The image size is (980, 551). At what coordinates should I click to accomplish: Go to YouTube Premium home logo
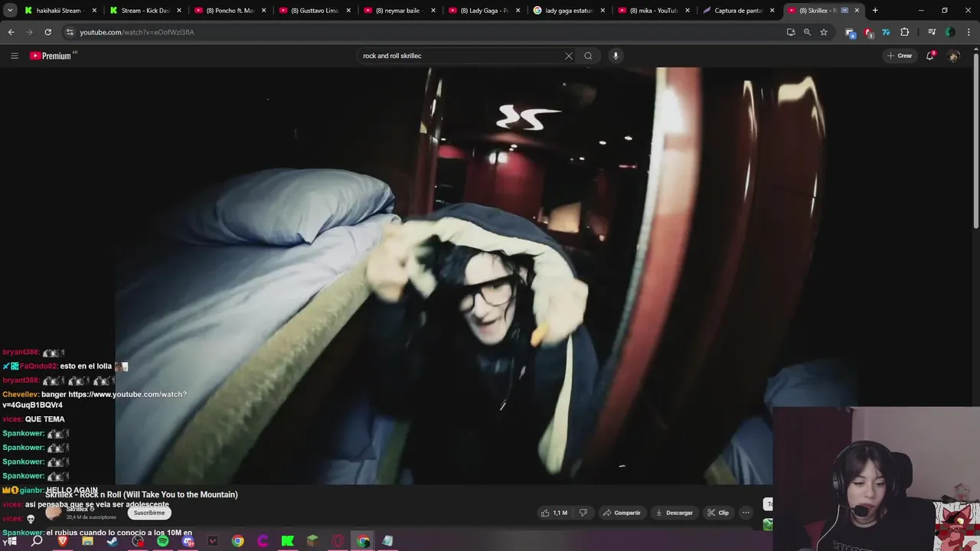click(x=52, y=56)
